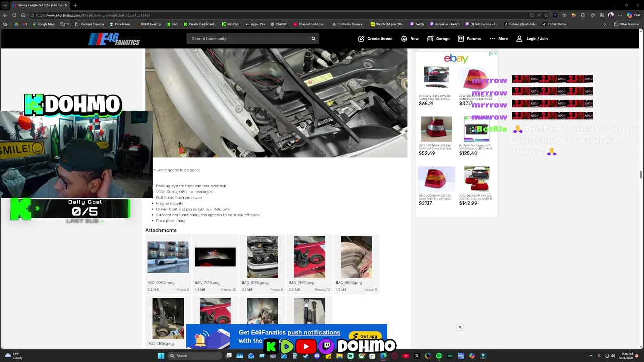Click 'Sunroof not functioning' list item text

208,215
